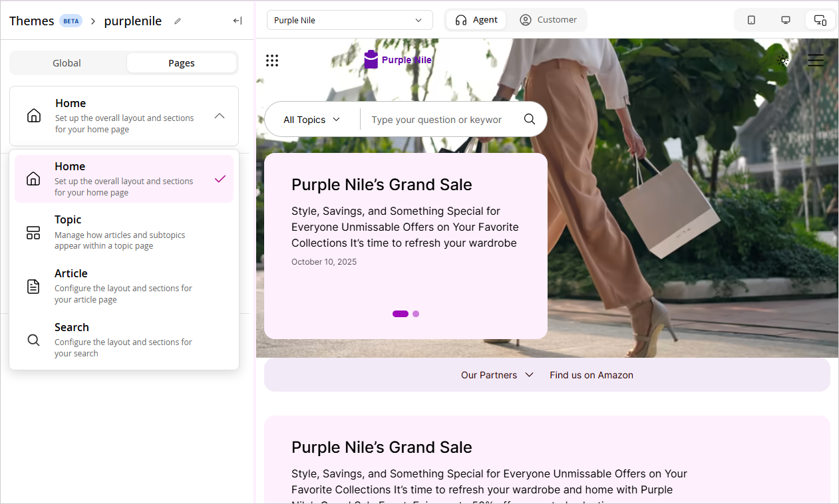The height and width of the screenshot is (504, 839).
Task: Switch preview to Customer view
Action: click(549, 20)
